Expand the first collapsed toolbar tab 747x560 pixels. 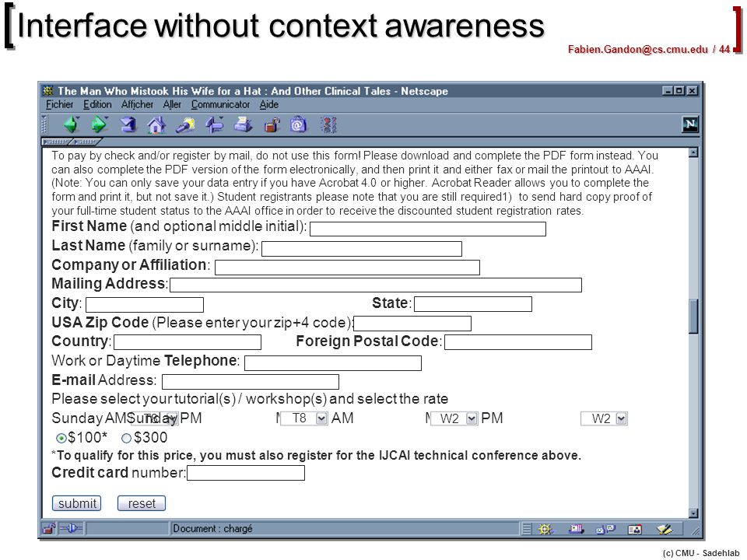click(56, 142)
